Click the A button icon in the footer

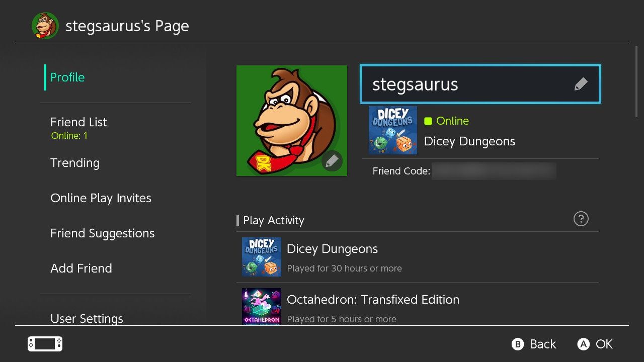pos(583,344)
